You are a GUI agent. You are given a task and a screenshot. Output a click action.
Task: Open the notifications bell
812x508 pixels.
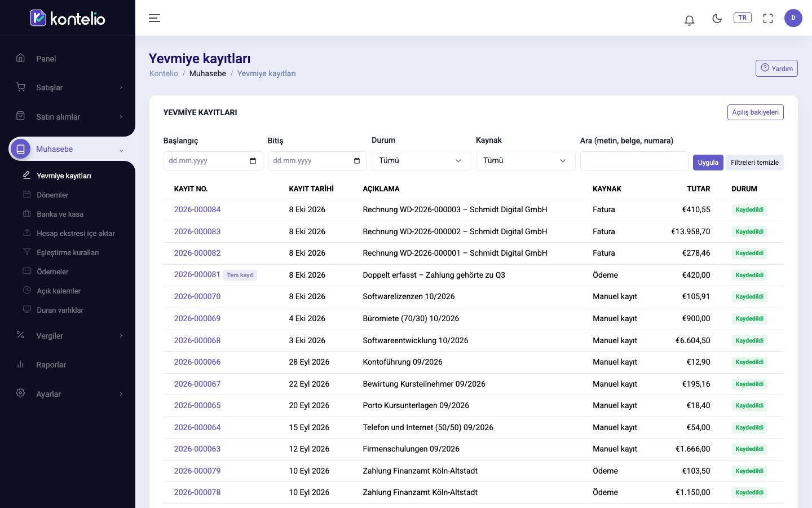pos(689,20)
